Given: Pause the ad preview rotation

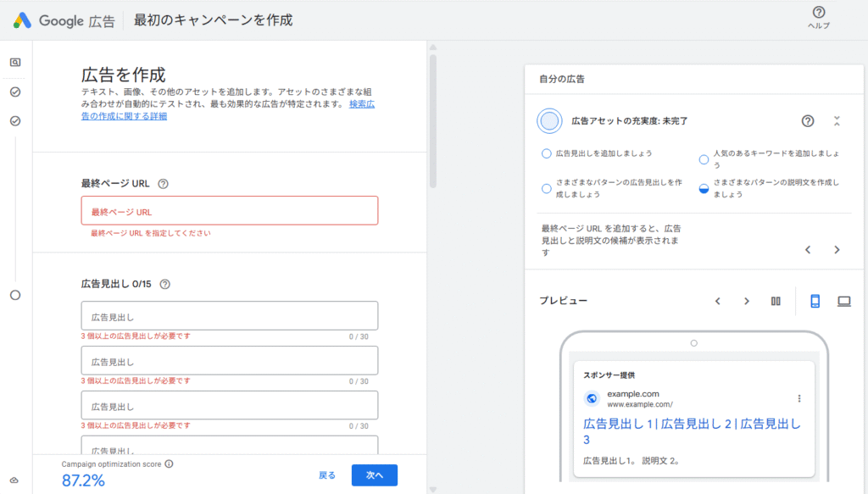Looking at the screenshot, I should [775, 300].
